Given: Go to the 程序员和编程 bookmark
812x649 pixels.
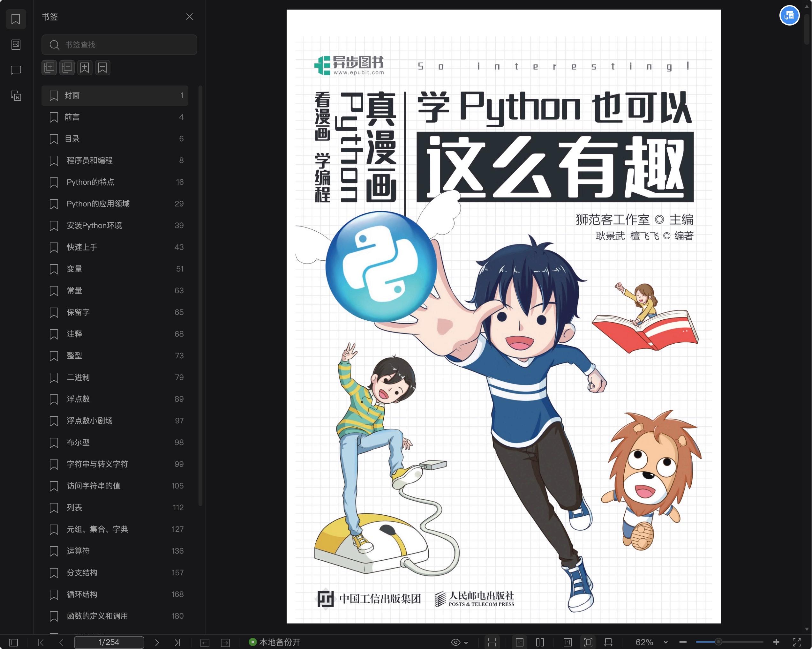Looking at the screenshot, I should coord(115,160).
